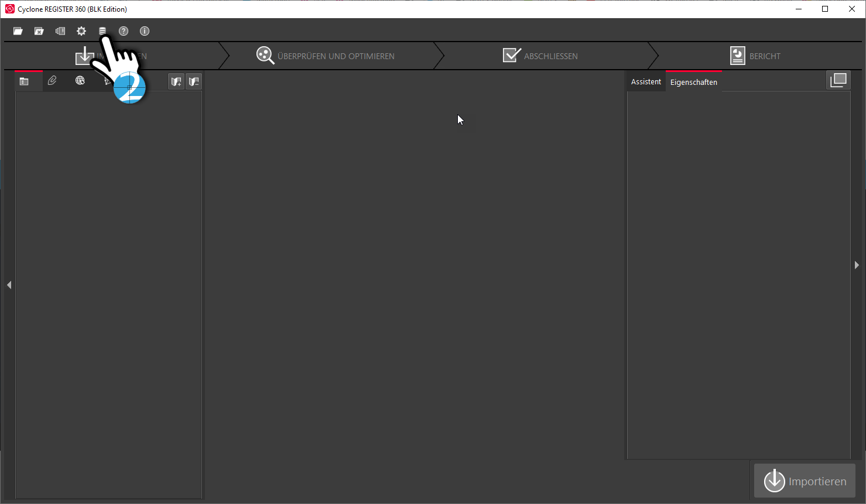Collapse left panel with left arrow

pos(9,285)
